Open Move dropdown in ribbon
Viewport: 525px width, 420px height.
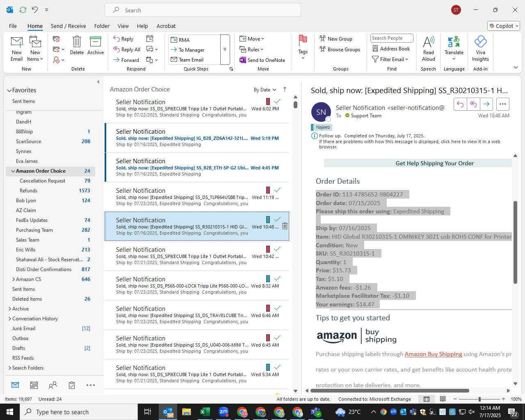point(252,39)
